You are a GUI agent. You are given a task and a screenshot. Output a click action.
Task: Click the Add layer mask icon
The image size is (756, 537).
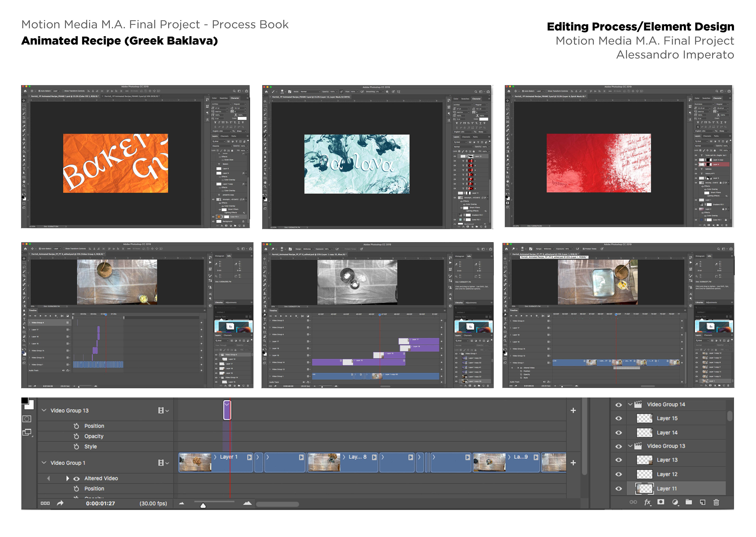tap(661, 502)
